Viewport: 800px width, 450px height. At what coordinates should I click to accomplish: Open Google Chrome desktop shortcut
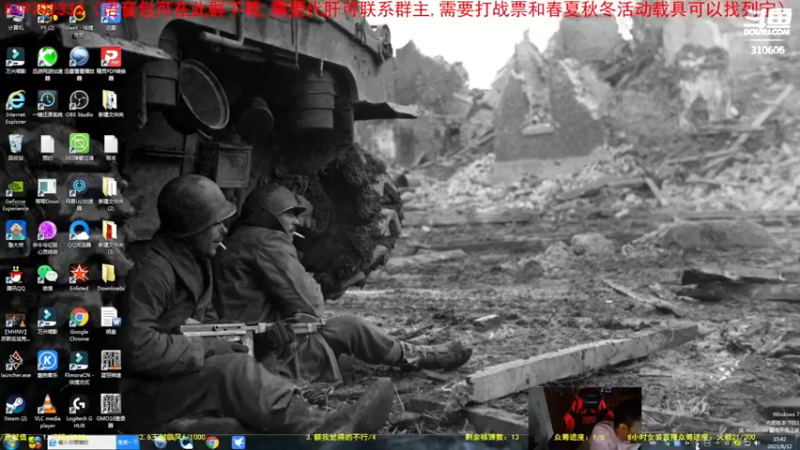[79, 323]
